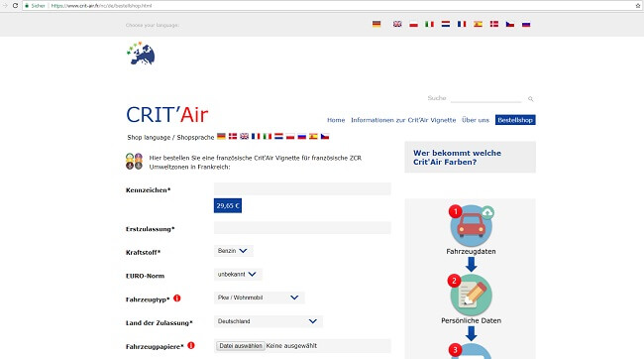Click the Fahrzeugdaten step label
The image size is (644, 359).
coord(471,251)
